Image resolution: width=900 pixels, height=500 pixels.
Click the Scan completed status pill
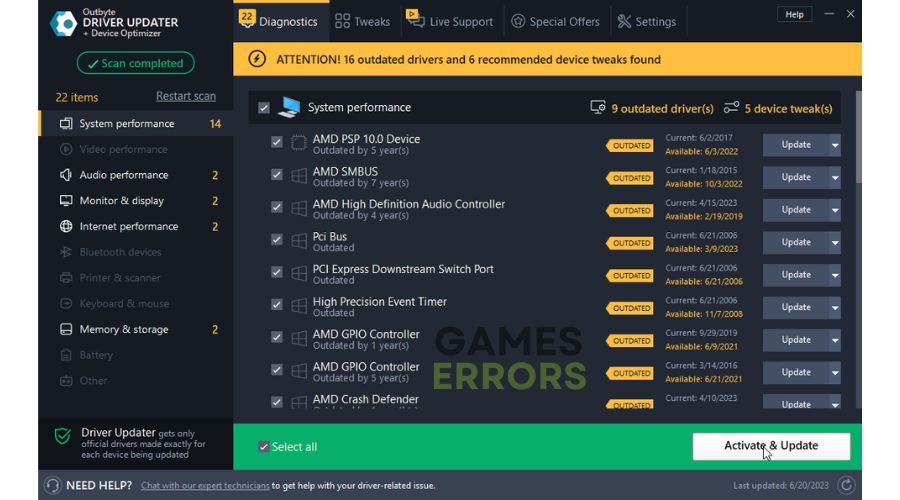coord(135,63)
